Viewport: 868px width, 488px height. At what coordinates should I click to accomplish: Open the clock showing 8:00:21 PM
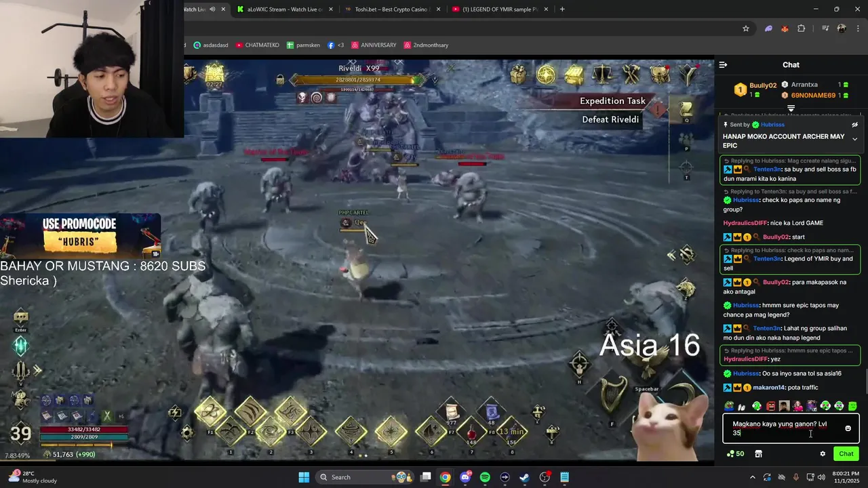click(x=846, y=477)
